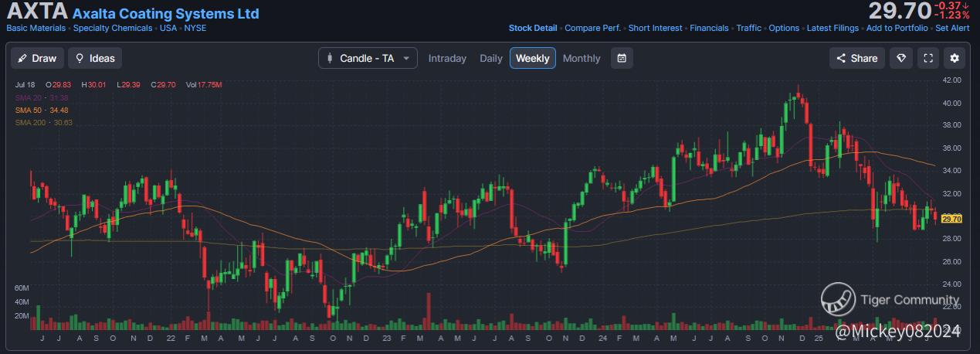Open the Draw tools
Screen dimensions: 980x354
pyautogui.click(x=37, y=58)
